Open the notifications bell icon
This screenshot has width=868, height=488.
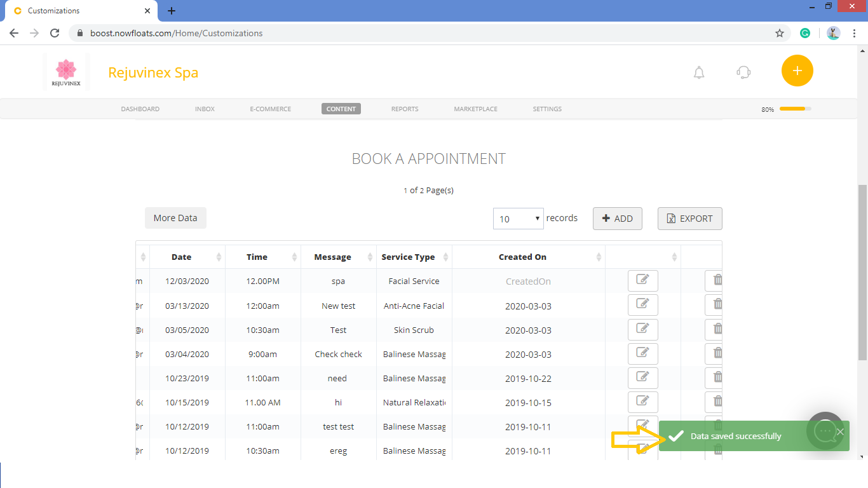(699, 72)
